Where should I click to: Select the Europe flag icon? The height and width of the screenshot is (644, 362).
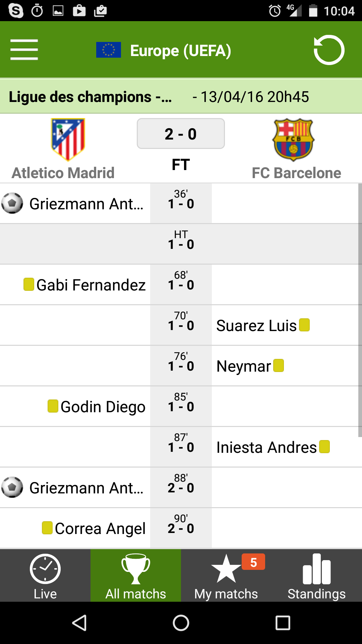click(x=109, y=50)
